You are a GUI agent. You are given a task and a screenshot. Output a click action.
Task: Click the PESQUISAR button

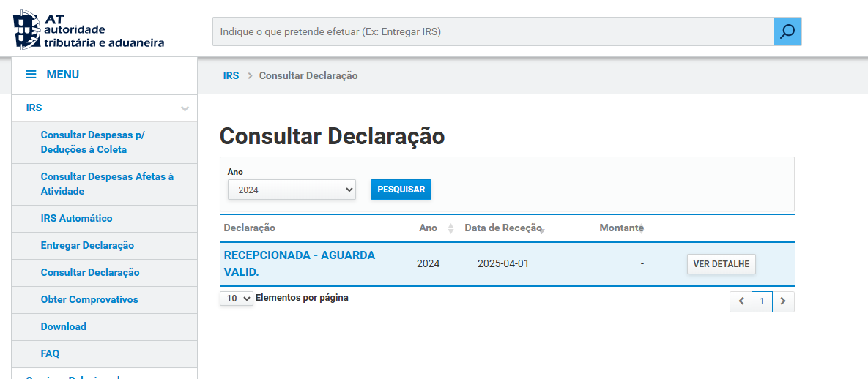(401, 189)
